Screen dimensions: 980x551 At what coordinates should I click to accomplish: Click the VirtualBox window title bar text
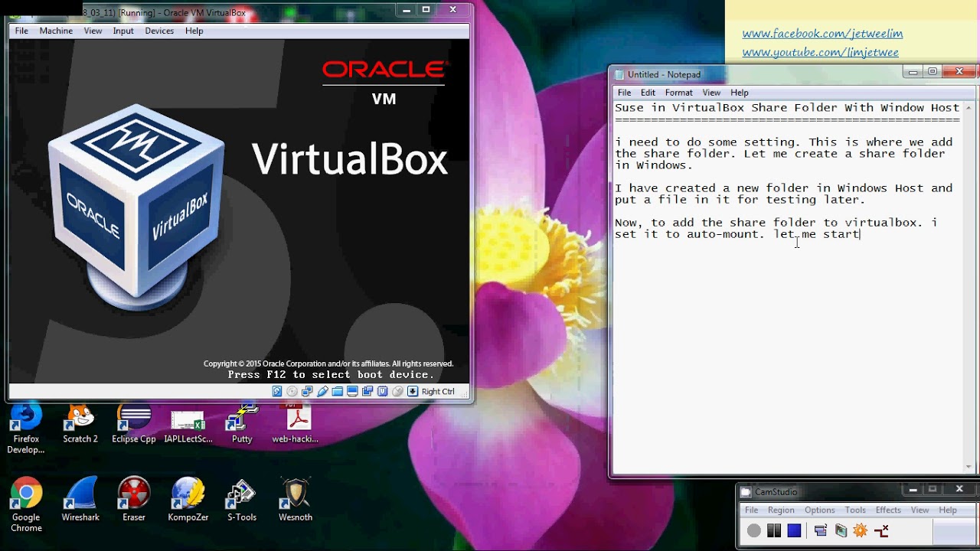[164, 12]
